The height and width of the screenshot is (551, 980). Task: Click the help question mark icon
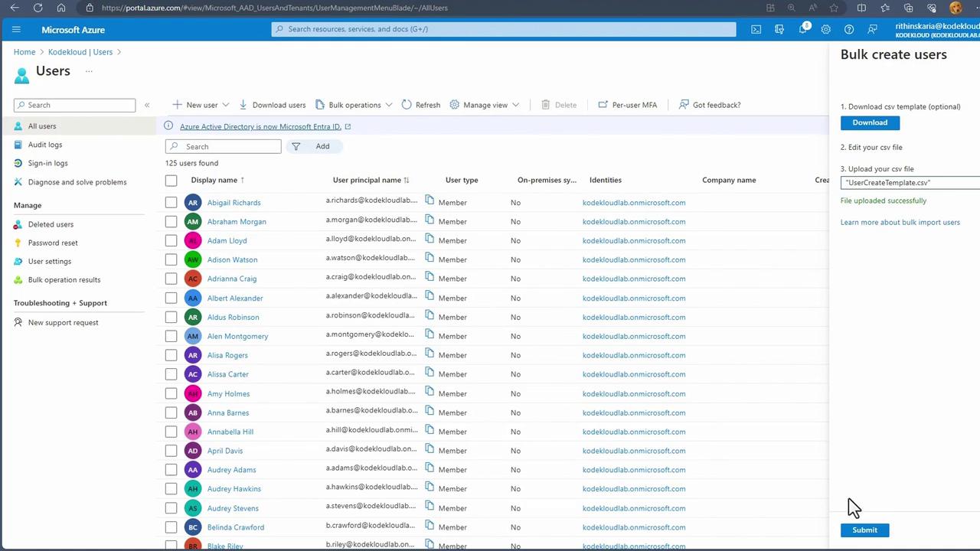(848, 29)
